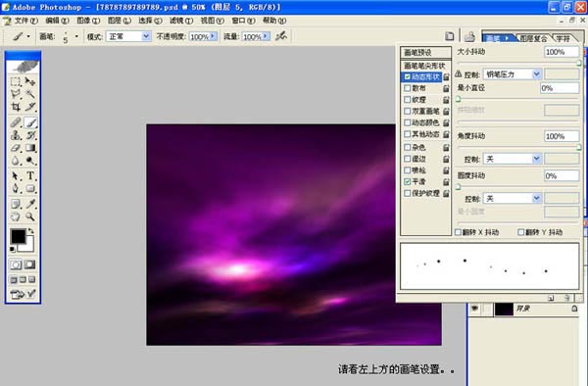Toggle visibility eye of 背景 layer
This screenshot has width=588, height=386.
pos(474,309)
